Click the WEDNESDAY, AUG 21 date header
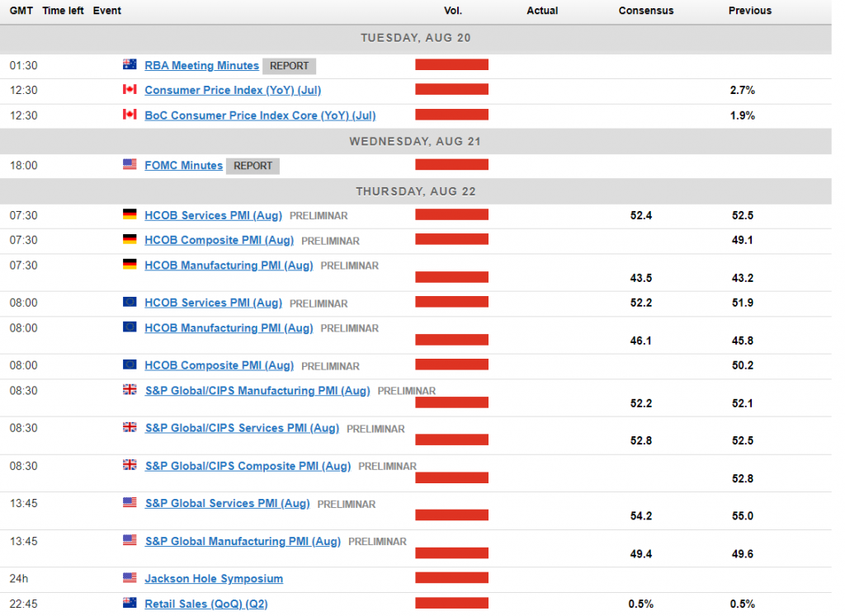The image size is (845, 616). [x=416, y=142]
